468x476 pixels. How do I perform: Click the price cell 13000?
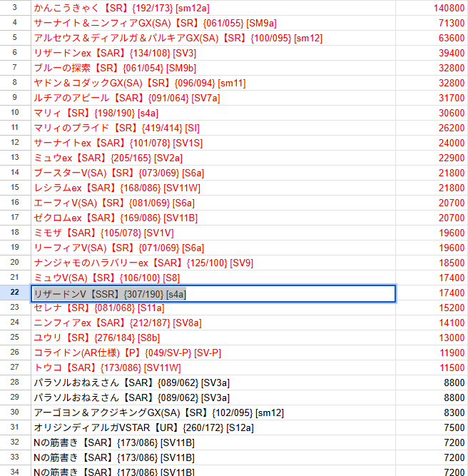click(x=432, y=338)
